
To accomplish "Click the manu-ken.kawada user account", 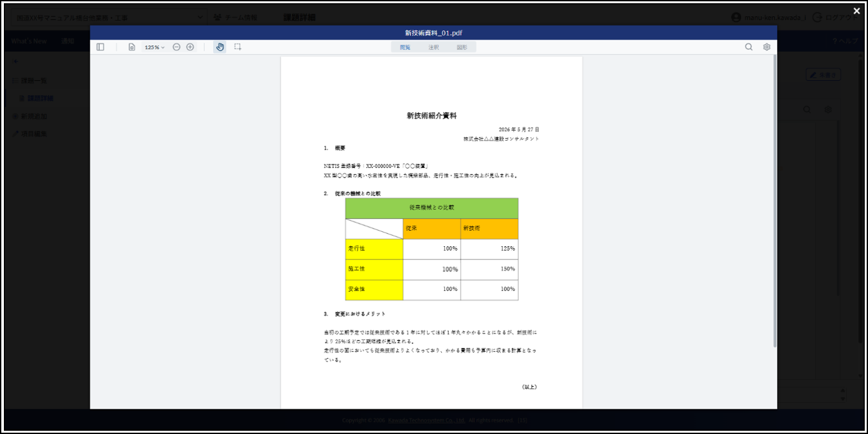I will click(769, 17).
